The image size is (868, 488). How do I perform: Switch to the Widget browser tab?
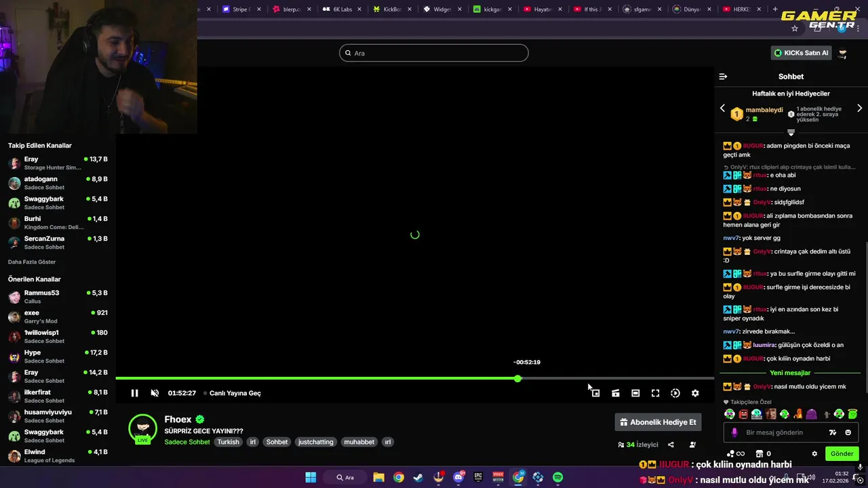[442, 9]
